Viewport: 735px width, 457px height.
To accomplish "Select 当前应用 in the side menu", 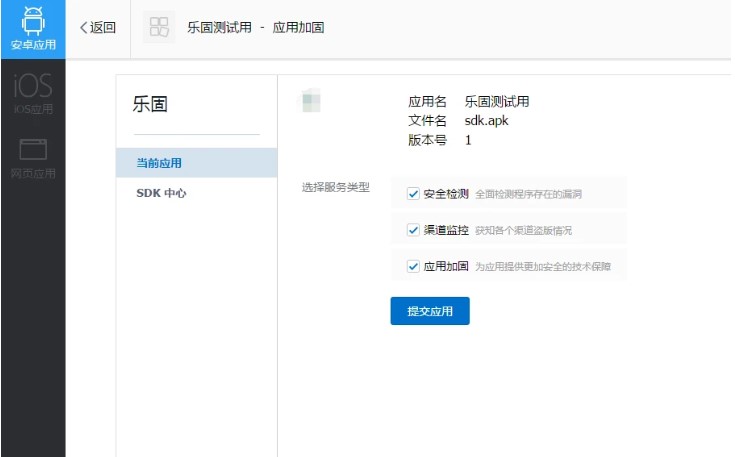I will click(x=159, y=163).
